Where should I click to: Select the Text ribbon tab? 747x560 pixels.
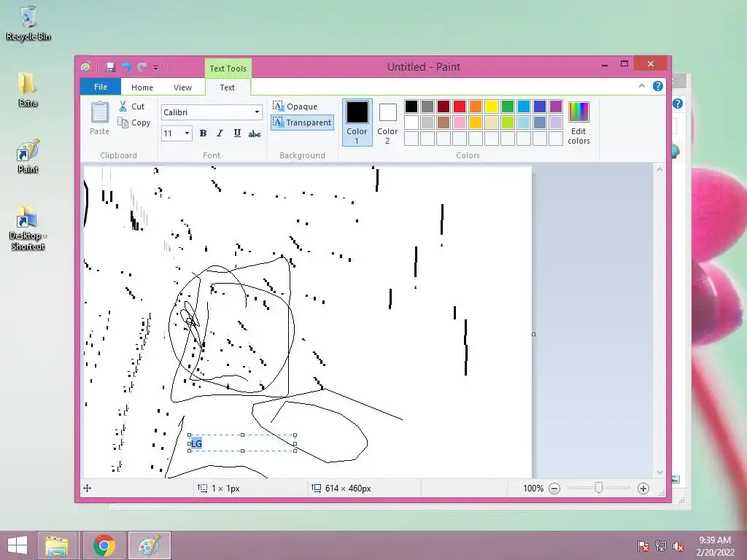(x=228, y=87)
